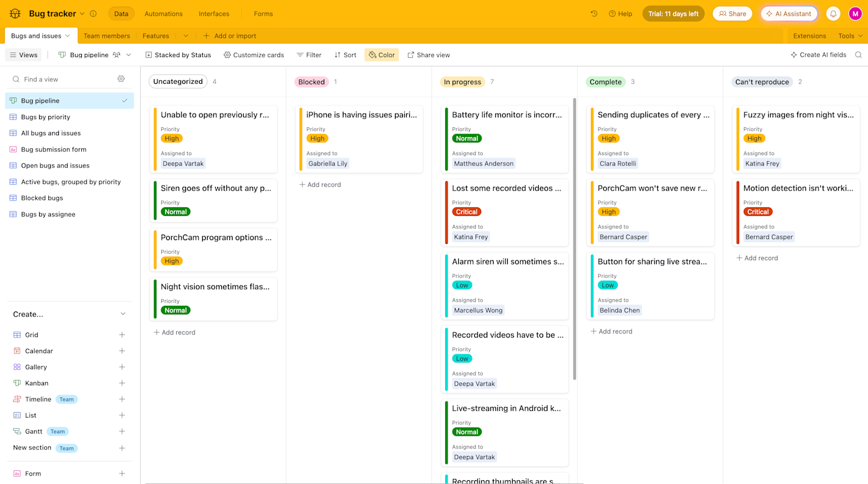Add a new Gallery view plus

(122, 367)
